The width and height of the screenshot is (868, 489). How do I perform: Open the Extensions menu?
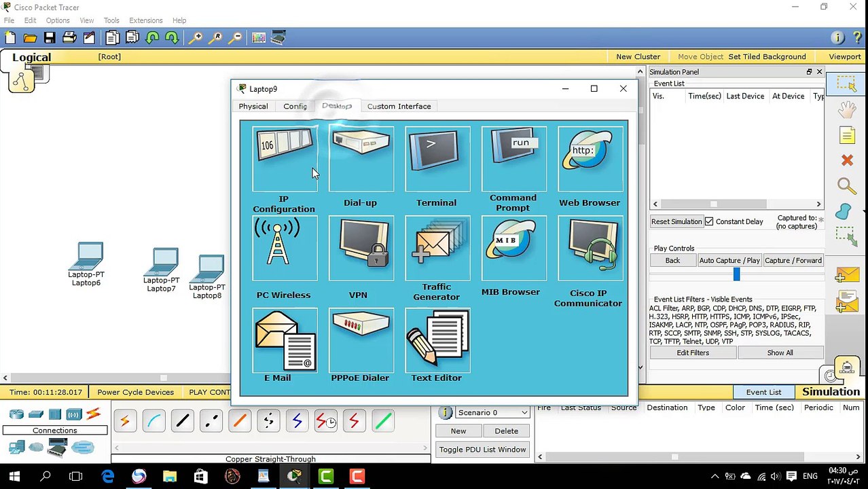tap(146, 20)
